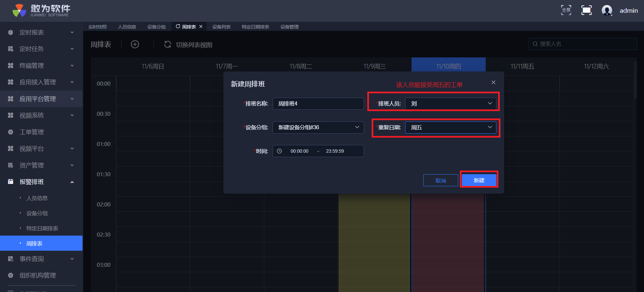Viewport: 644px width, 292px height.
Task: Click the 定时任务 sidebar icon
Action: tap(11, 49)
